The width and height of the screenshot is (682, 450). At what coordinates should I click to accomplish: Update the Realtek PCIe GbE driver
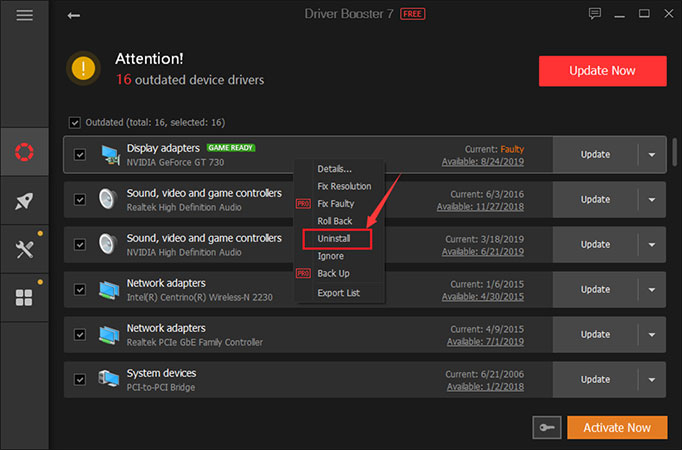tap(595, 334)
